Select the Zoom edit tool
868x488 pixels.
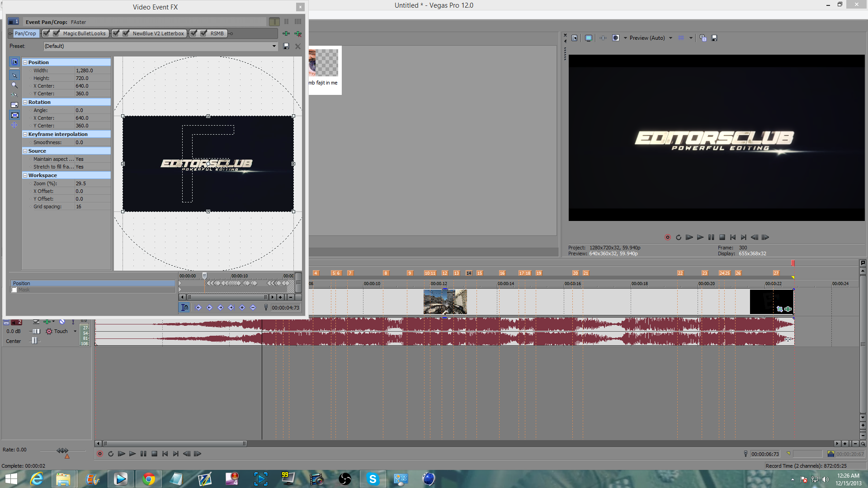point(14,85)
